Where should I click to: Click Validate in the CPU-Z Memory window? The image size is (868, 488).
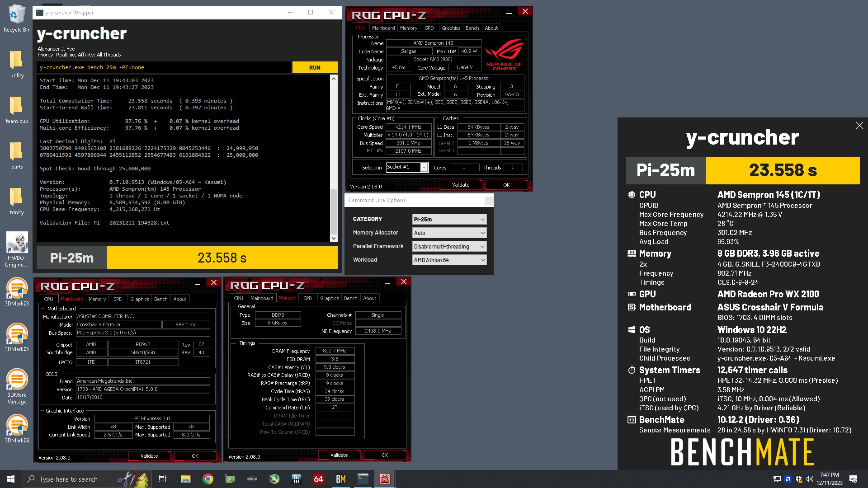tap(339, 455)
